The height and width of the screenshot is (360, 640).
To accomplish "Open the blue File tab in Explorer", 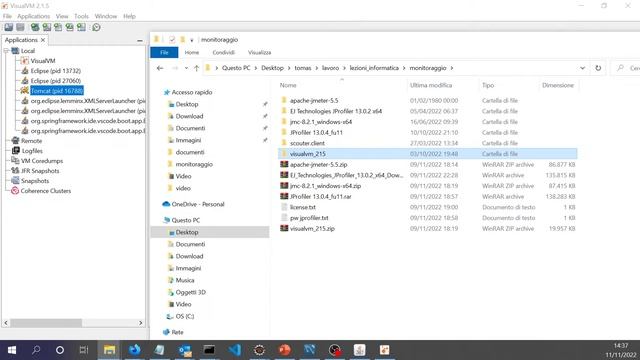I will tap(164, 53).
